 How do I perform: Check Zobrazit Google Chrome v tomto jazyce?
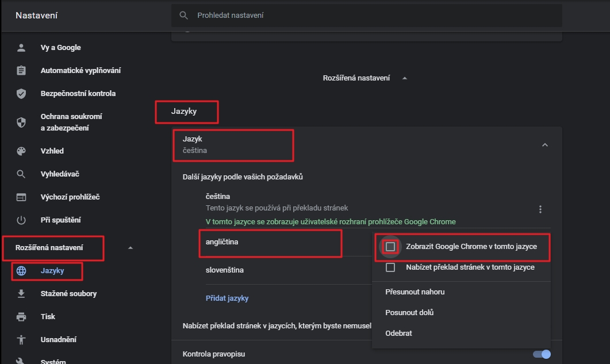(390, 247)
